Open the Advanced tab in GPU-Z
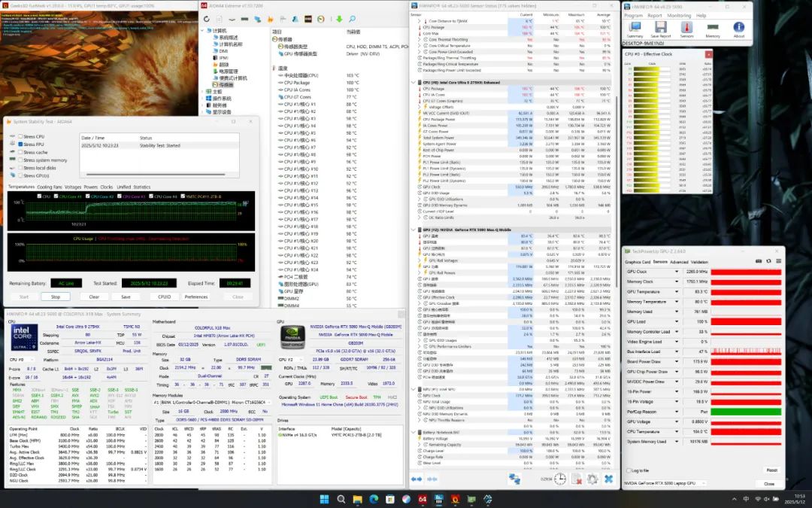 pos(680,263)
